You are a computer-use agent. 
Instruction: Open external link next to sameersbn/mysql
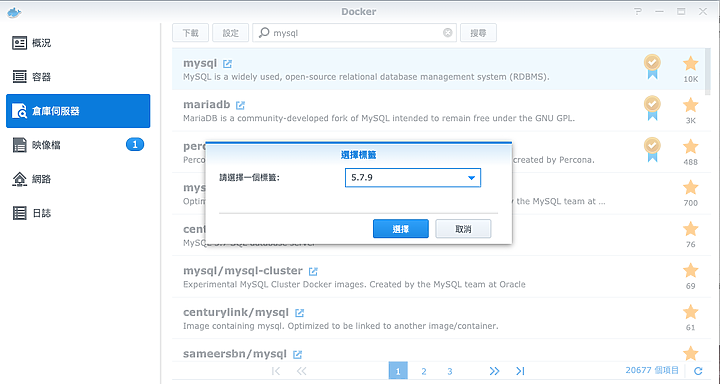pos(298,354)
